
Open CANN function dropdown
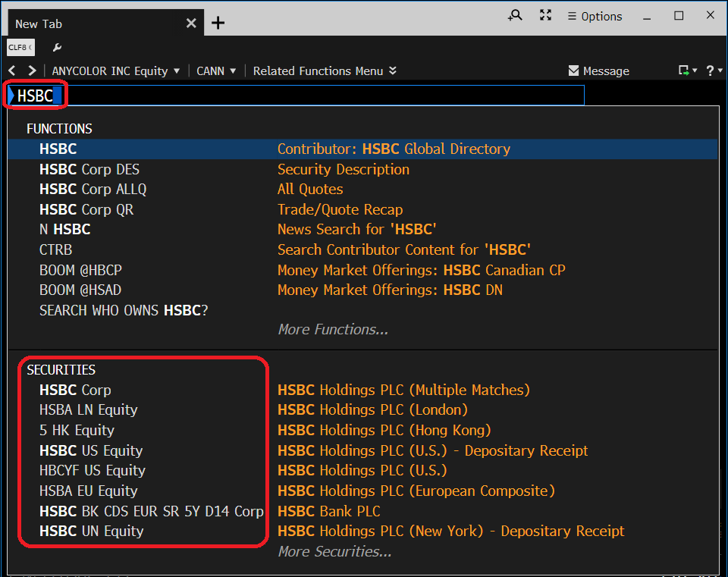coord(216,71)
